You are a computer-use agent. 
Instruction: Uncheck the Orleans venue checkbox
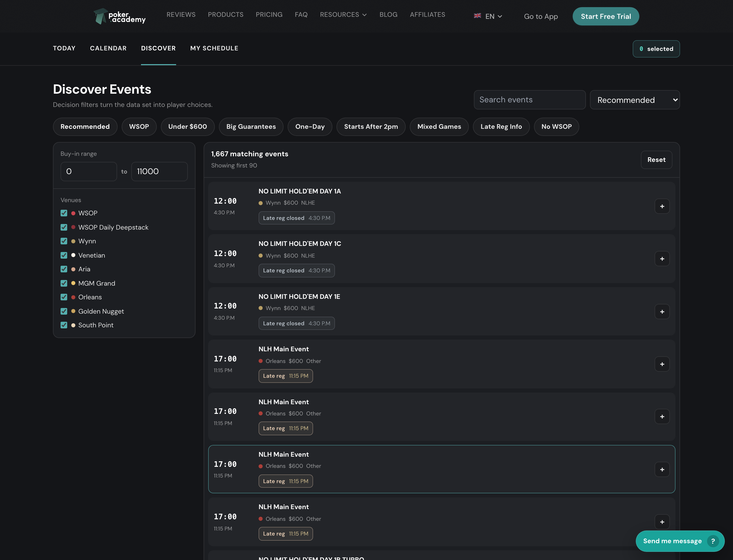[64, 297]
